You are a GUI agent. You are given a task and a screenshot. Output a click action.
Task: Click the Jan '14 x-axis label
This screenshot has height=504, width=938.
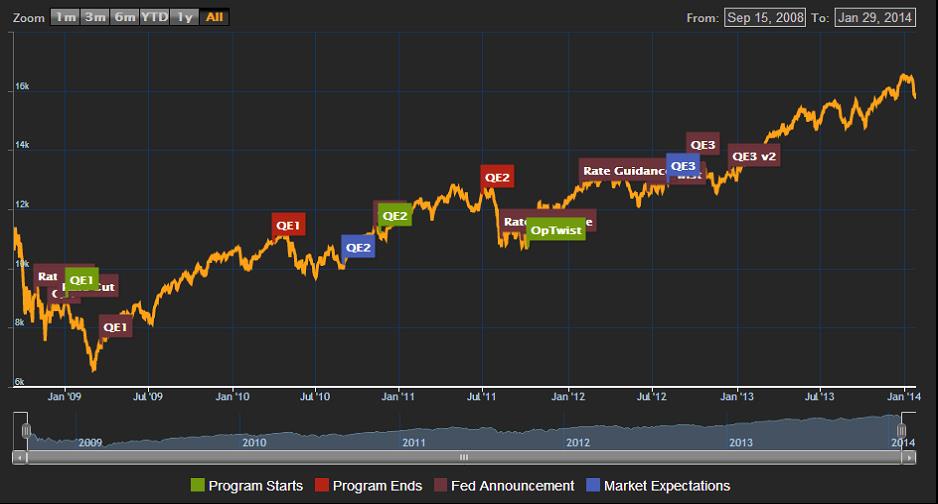(904, 396)
